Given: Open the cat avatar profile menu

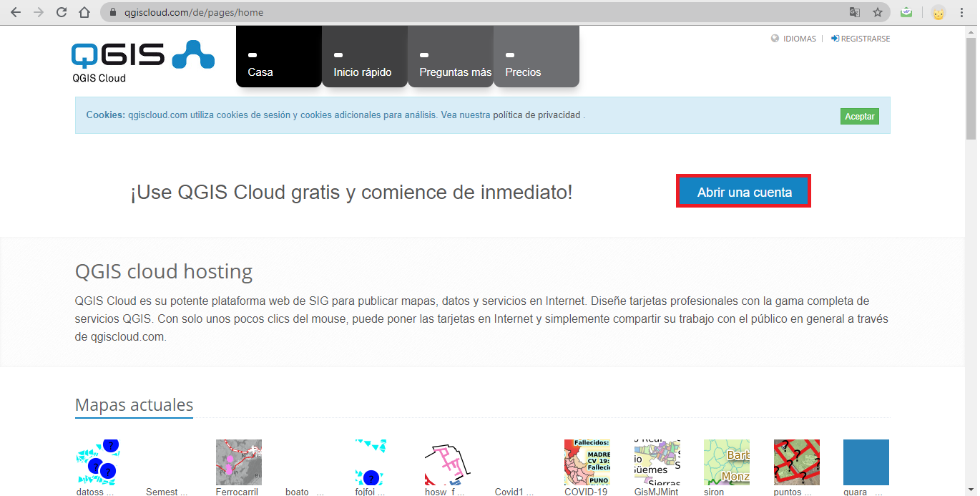Looking at the screenshot, I should [938, 12].
